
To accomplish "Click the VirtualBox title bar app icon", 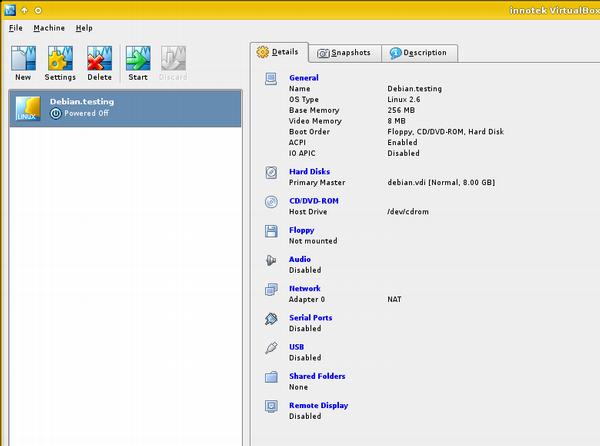I will [10, 10].
